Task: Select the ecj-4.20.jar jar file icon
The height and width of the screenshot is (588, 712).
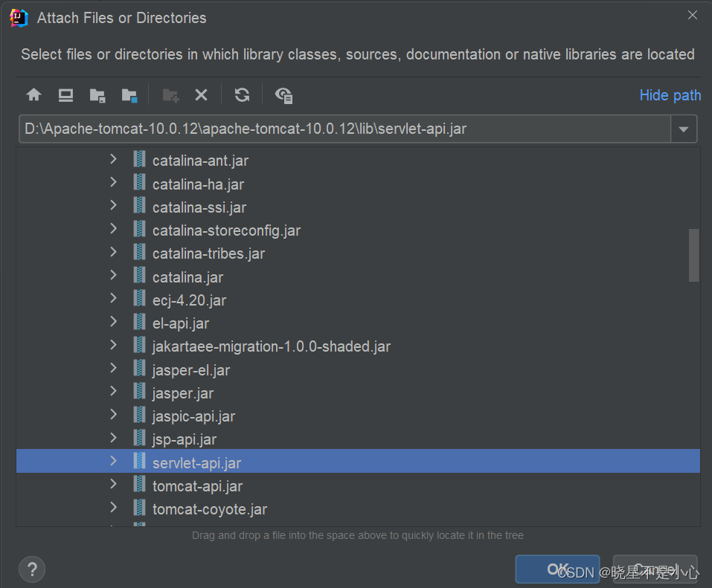Action: tap(139, 300)
